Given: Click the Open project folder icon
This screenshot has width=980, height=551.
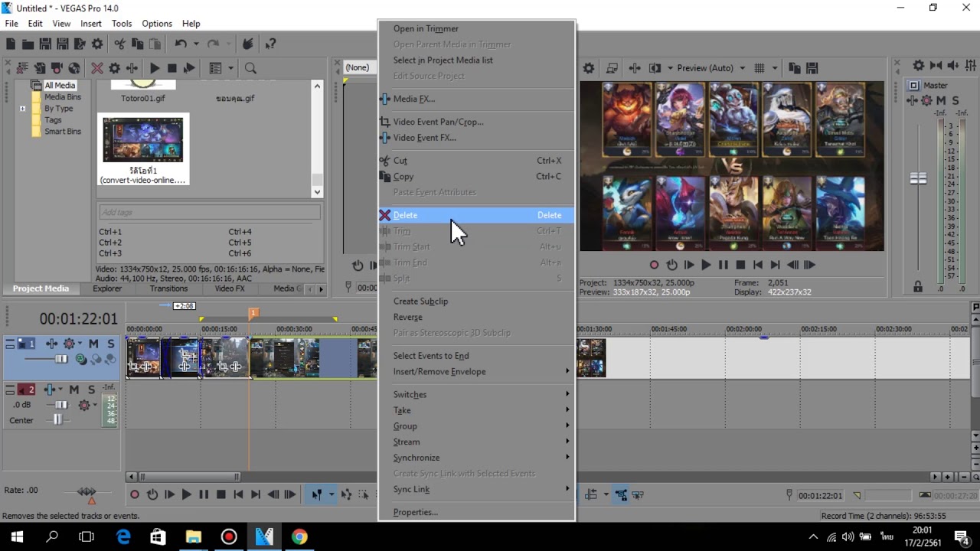Looking at the screenshot, I should pyautogui.click(x=28, y=44).
